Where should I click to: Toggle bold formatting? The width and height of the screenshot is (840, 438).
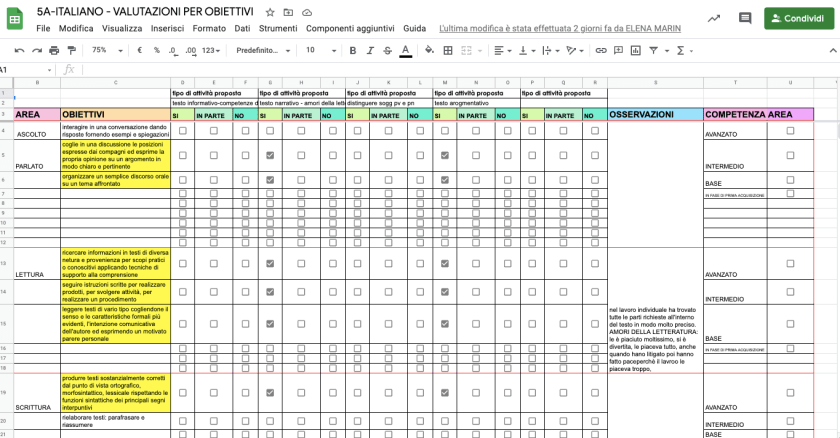[x=352, y=49]
